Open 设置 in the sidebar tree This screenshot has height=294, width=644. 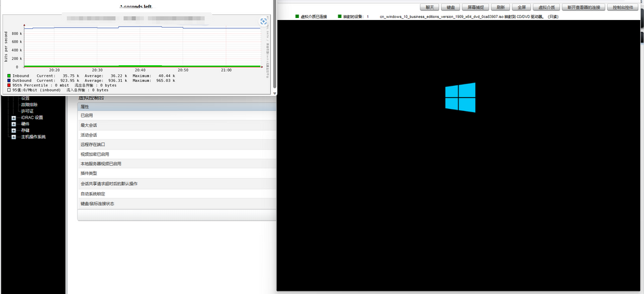pos(26,99)
